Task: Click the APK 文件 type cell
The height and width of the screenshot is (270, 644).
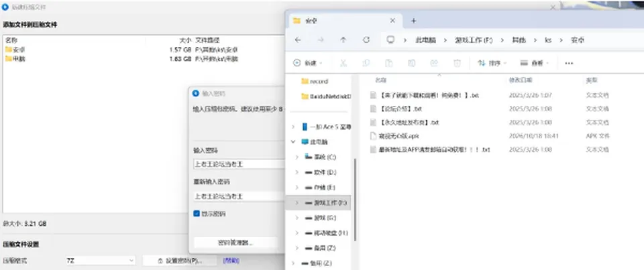Action: [x=598, y=136]
